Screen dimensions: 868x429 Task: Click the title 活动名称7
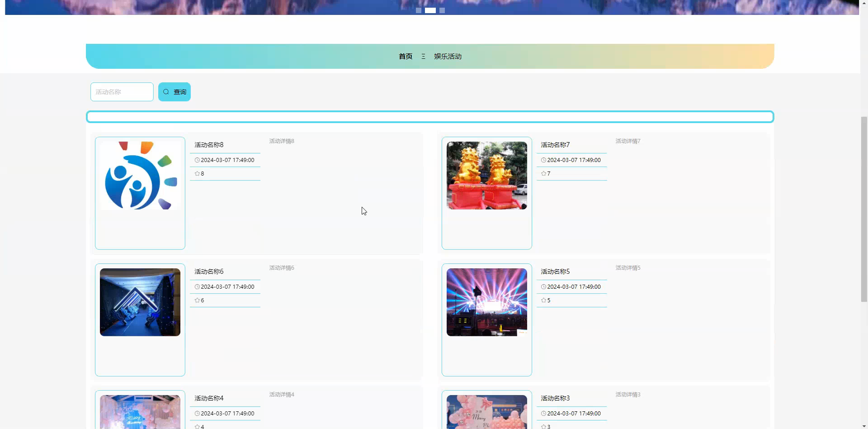click(555, 145)
